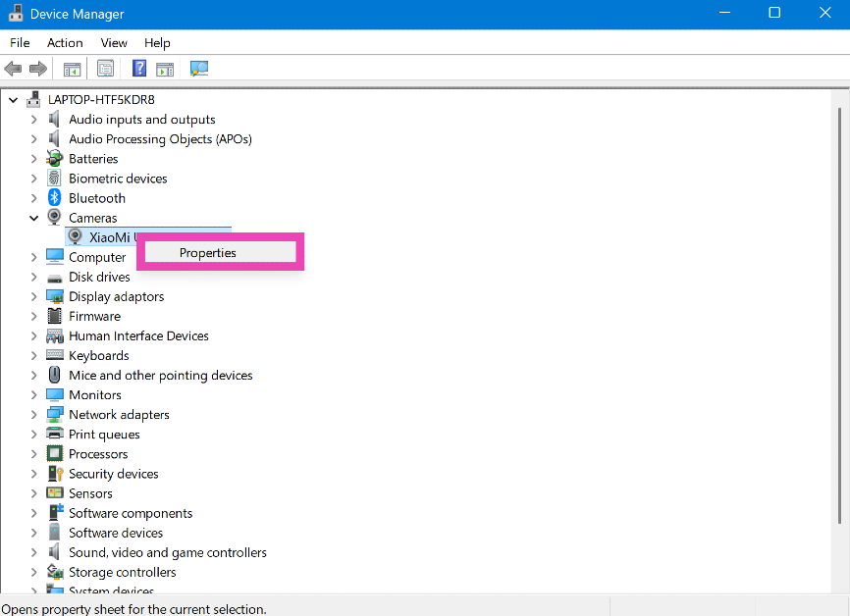Select the XiaoMi camera device icon
This screenshot has height=616, width=850.
coord(76,237)
